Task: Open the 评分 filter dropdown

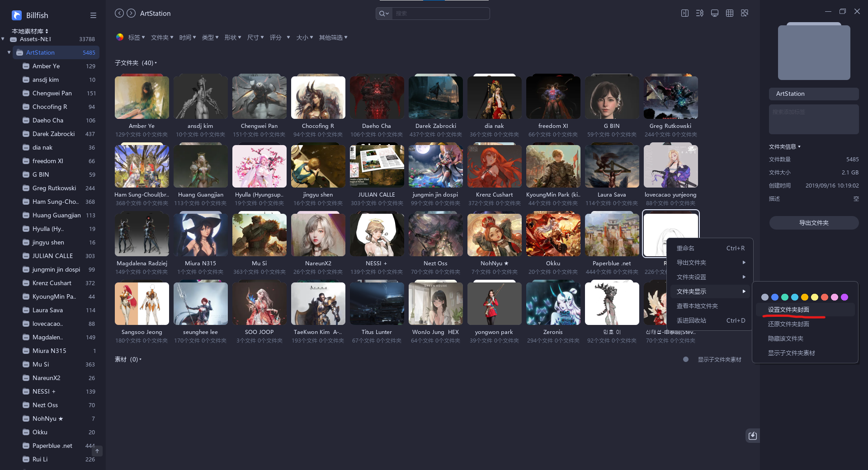Action: (x=280, y=38)
